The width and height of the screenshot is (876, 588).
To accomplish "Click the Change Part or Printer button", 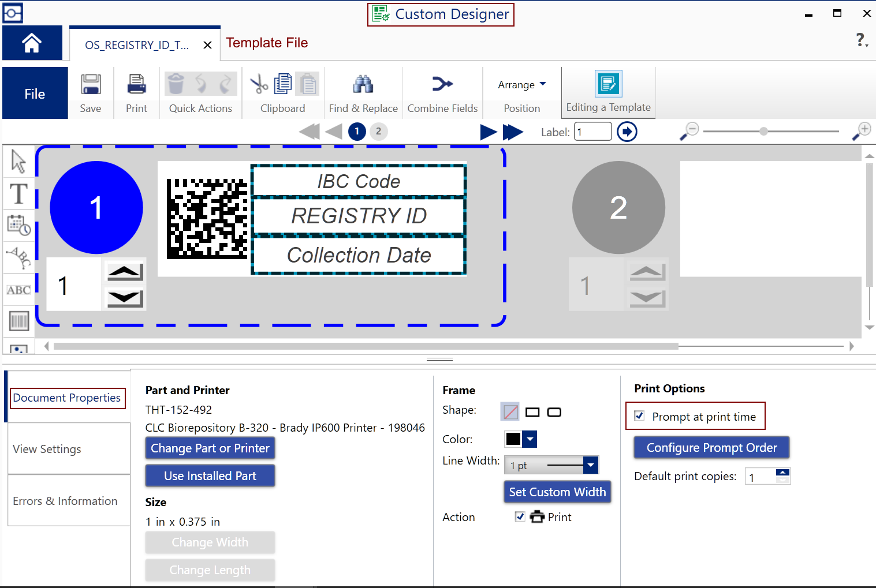I will point(210,448).
